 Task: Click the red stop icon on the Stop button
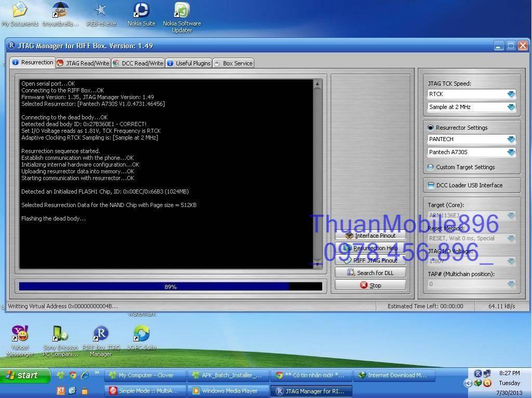(x=364, y=285)
